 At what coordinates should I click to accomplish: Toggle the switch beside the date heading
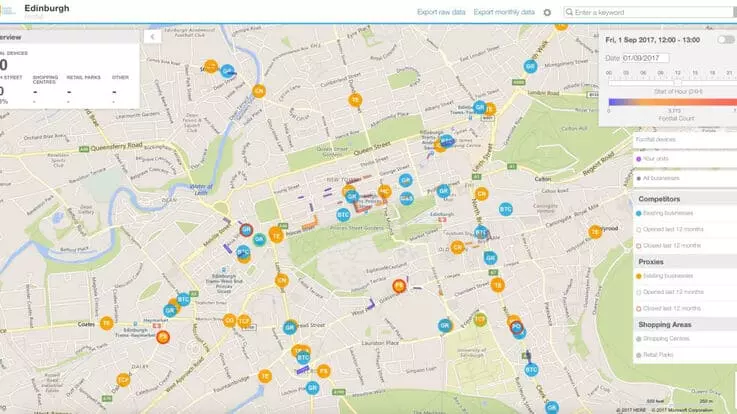click(726, 40)
